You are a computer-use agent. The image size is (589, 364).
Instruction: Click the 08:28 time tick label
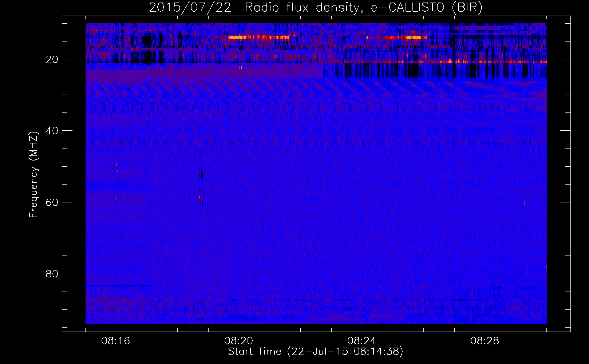point(485,341)
